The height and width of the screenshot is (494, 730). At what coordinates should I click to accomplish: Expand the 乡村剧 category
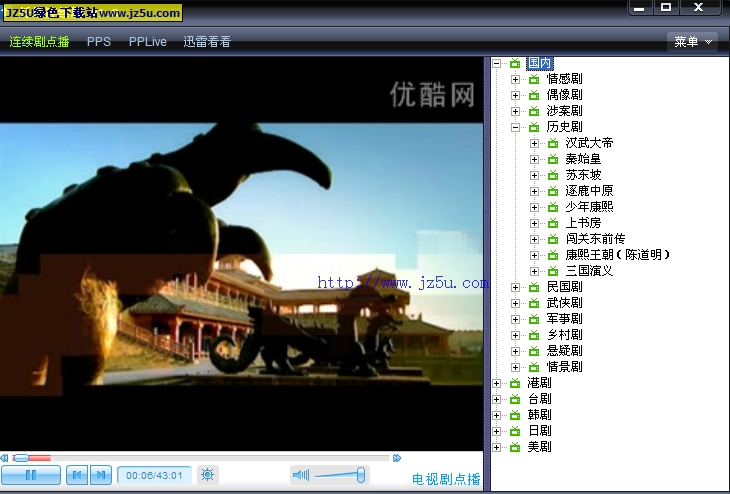tap(515, 335)
